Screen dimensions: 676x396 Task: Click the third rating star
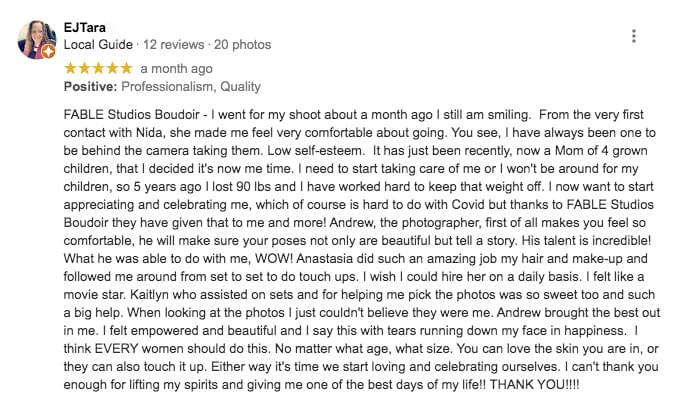click(x=99, y=68)
